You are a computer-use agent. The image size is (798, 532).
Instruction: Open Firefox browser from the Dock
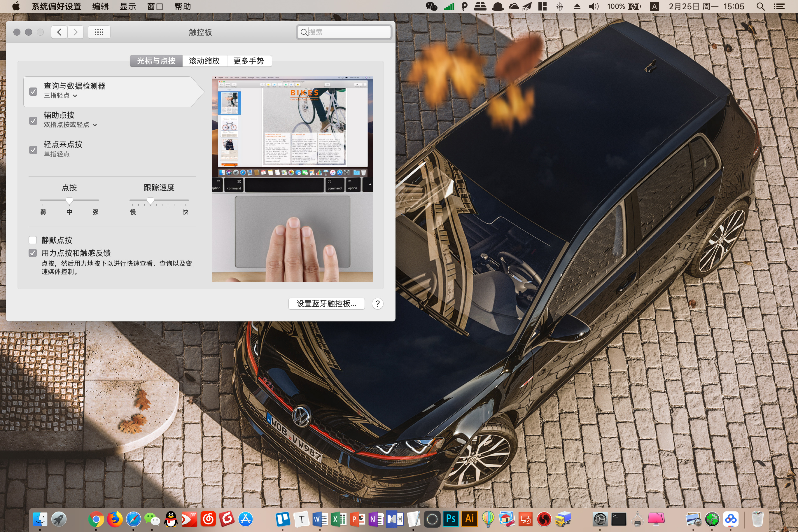click(x=113, y=518)
